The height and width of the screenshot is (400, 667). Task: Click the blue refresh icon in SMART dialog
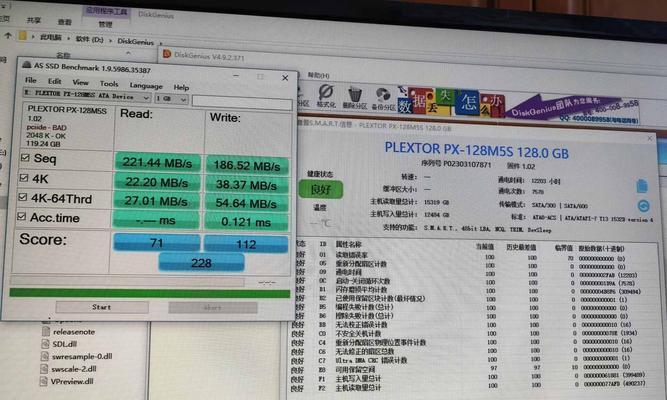coord(643,206)
